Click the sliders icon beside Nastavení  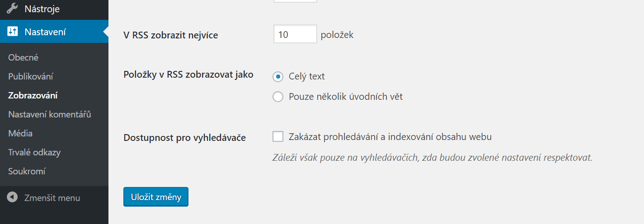12,32
